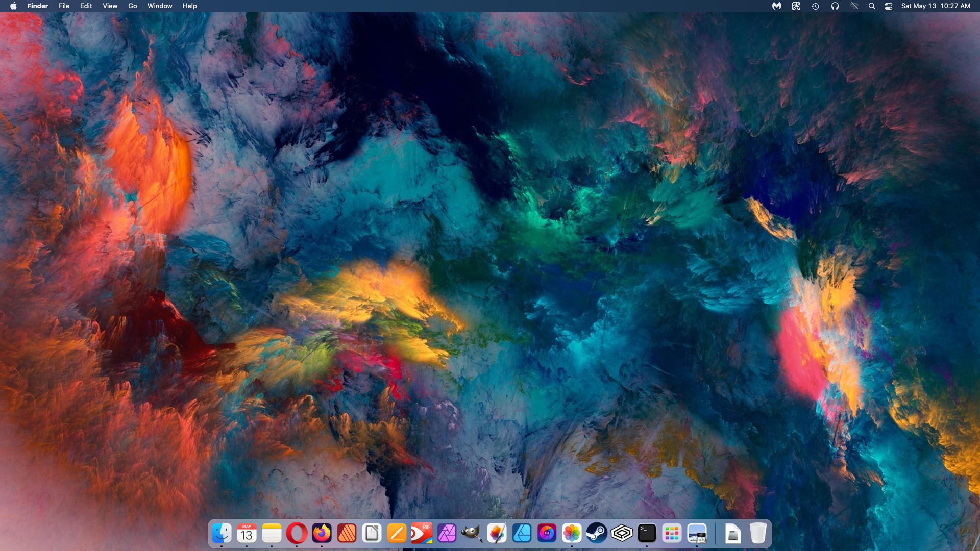980x551 pixels.
Task: Open GIMP from the Dock
Action: point(472,534)
